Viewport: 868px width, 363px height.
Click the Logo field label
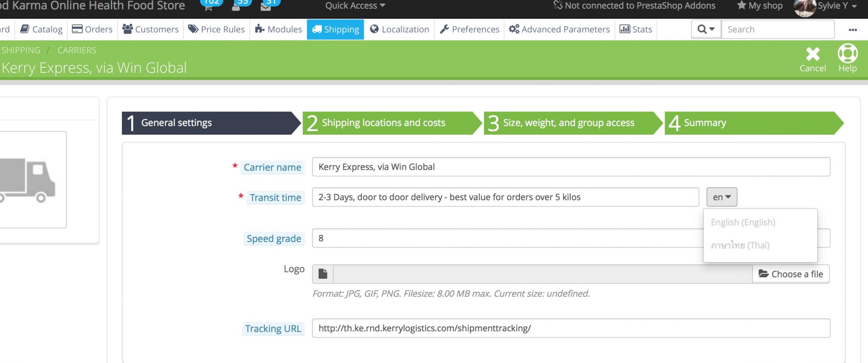[294, 269]
